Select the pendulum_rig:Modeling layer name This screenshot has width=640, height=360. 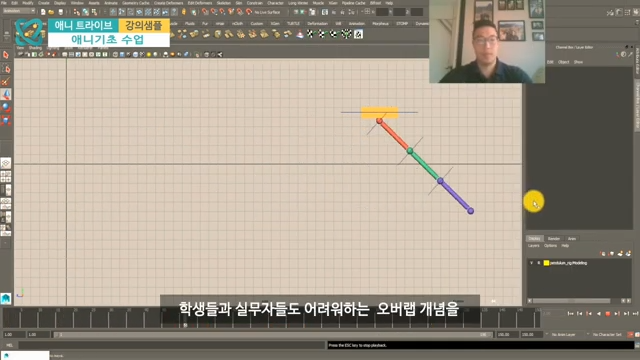569,263
